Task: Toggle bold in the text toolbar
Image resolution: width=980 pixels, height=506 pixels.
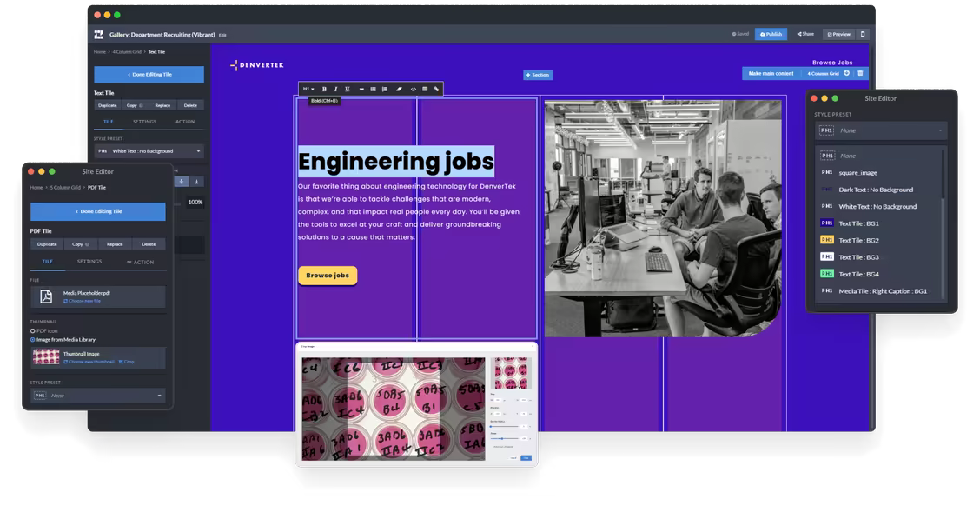Action: click(324, 89)
